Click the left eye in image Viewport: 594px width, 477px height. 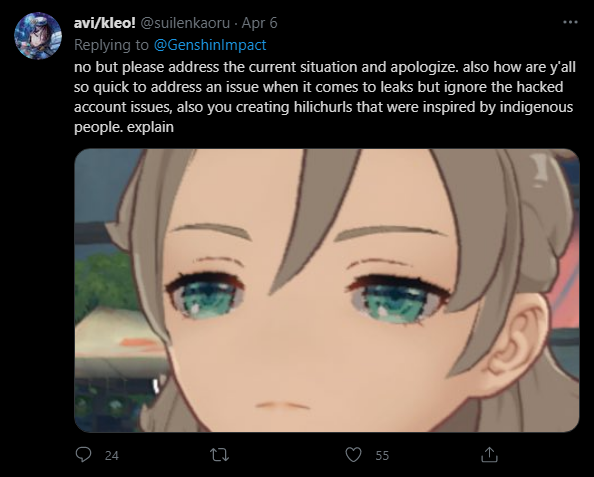(206, 296)
